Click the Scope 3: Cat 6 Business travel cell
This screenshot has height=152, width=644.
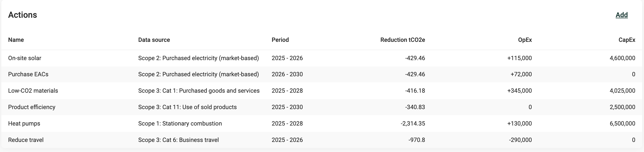pyautogui.click(x=178, y=140)
